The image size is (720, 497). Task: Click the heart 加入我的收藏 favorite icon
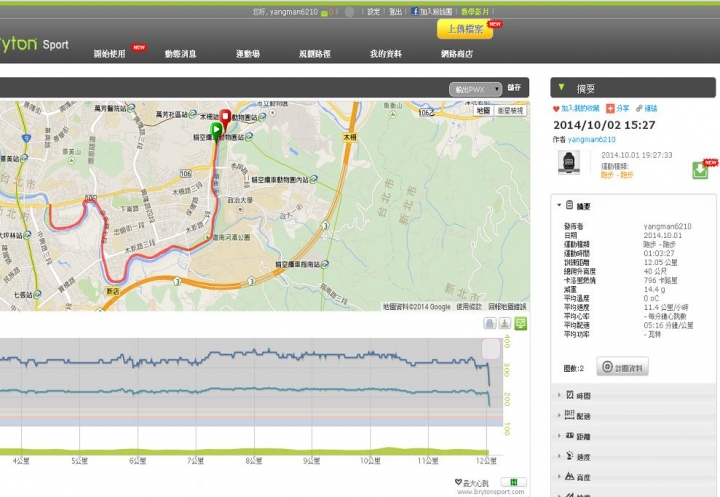556,109
